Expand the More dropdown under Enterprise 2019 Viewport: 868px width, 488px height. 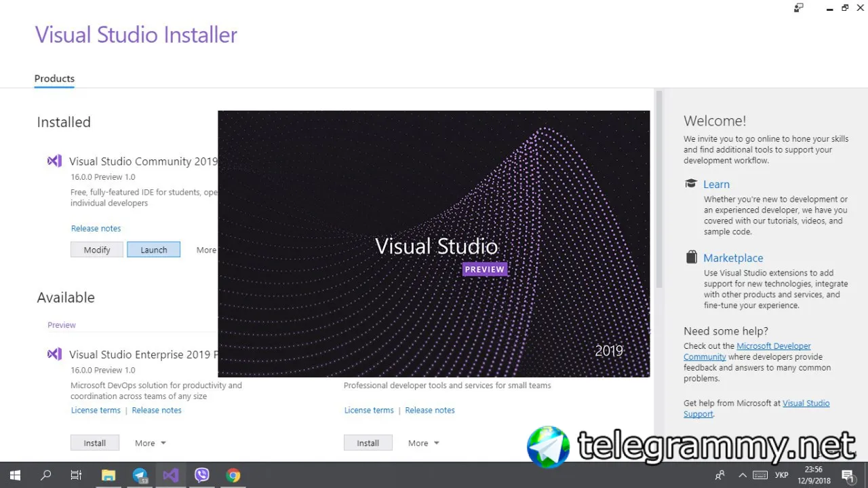tap(151, 443)
